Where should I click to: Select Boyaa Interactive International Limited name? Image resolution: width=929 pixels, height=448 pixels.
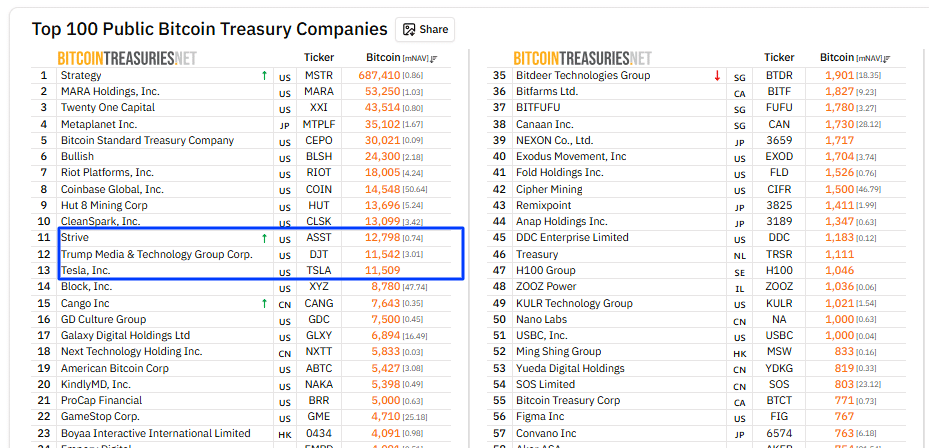(x=156, y=433)
